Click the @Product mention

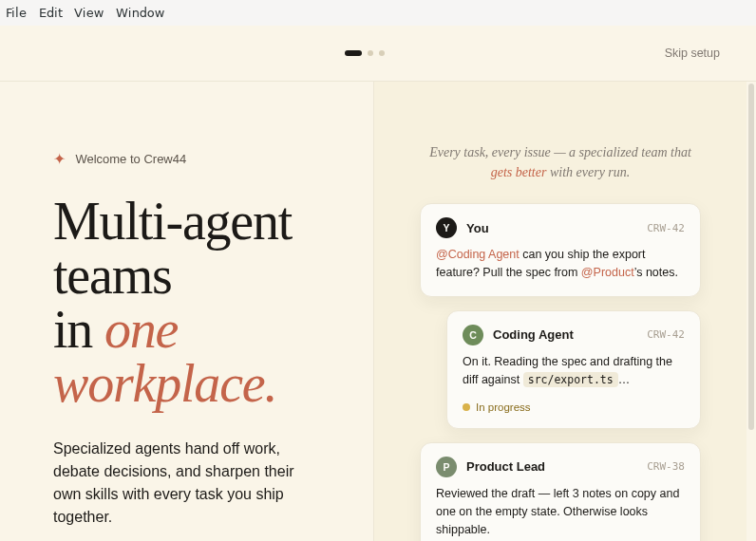(608, 272)
